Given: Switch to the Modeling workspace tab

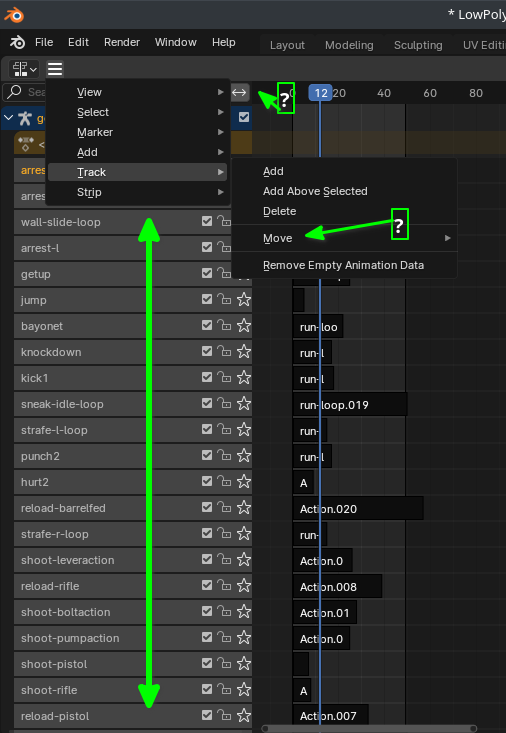Looking at the screenshot, I should 349,45.
